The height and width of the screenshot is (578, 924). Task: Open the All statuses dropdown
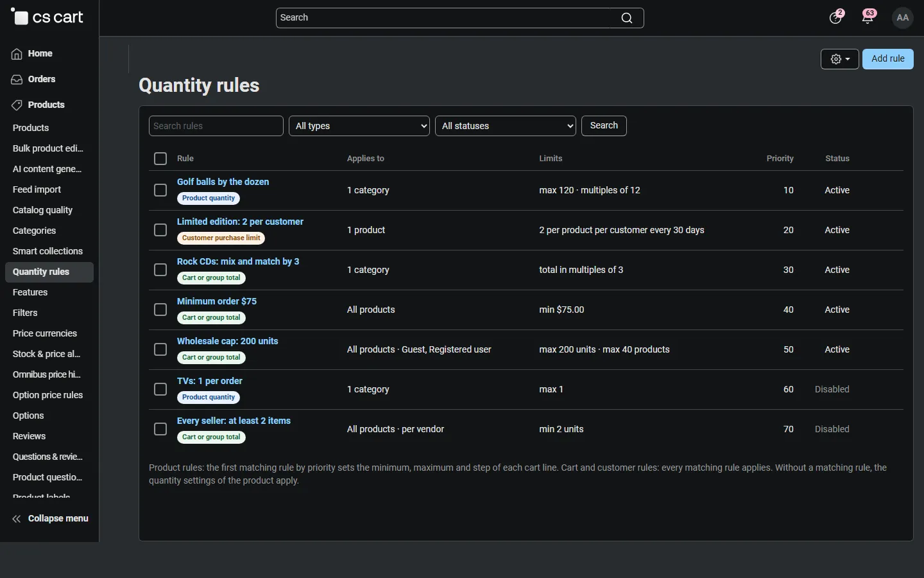[506, 126]
